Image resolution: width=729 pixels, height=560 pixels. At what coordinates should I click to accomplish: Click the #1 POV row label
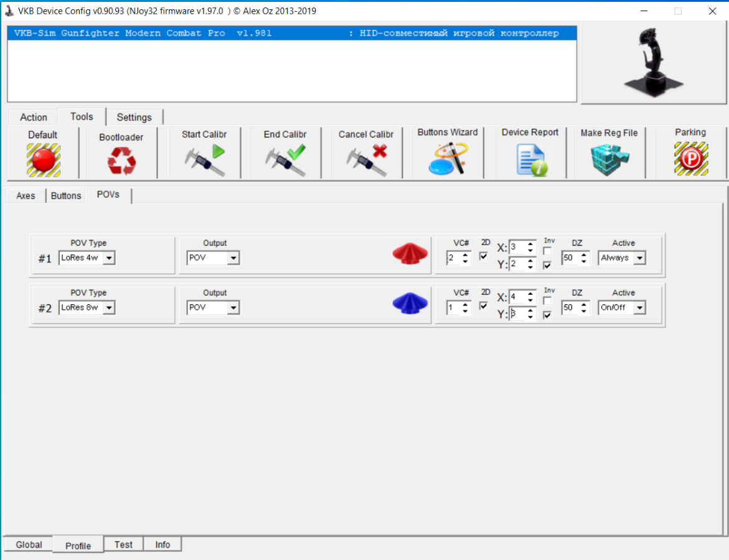45,258
